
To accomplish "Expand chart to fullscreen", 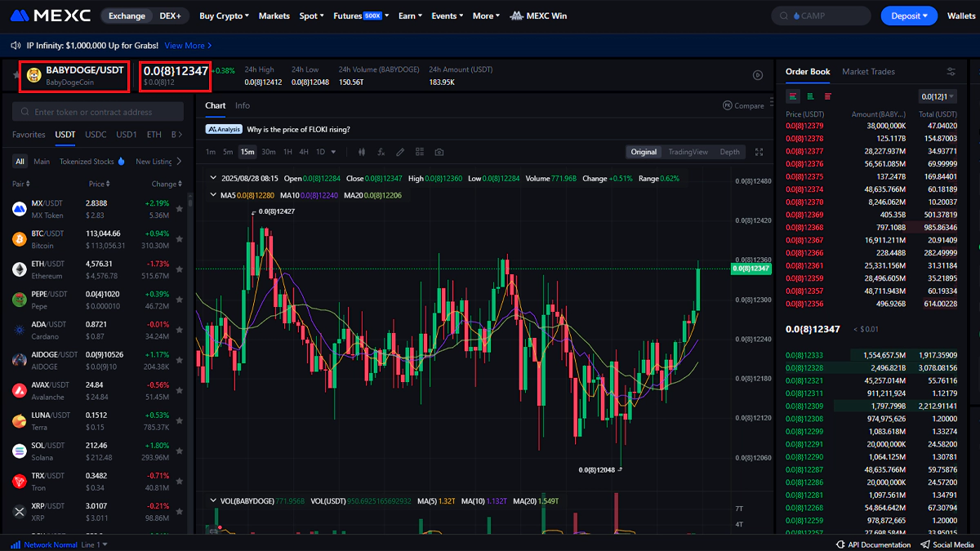I will (x=759, y=152).
